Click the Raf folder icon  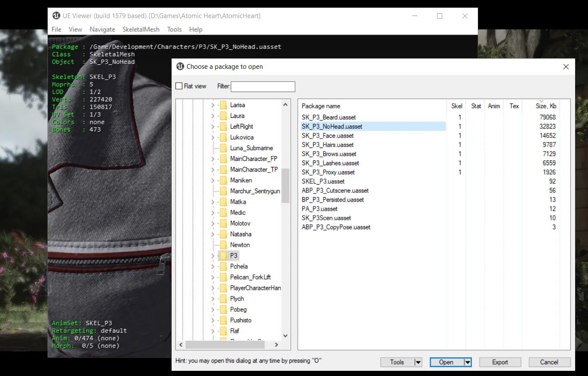223,331
